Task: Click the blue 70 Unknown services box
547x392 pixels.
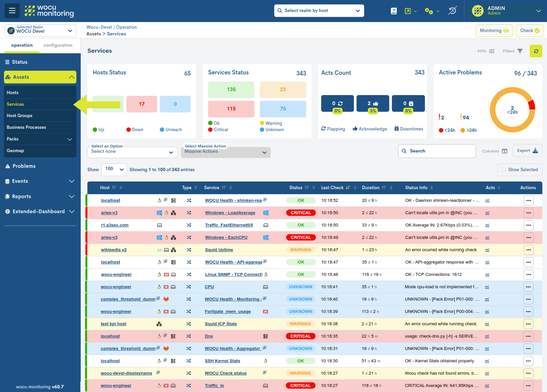Action: 283,109
